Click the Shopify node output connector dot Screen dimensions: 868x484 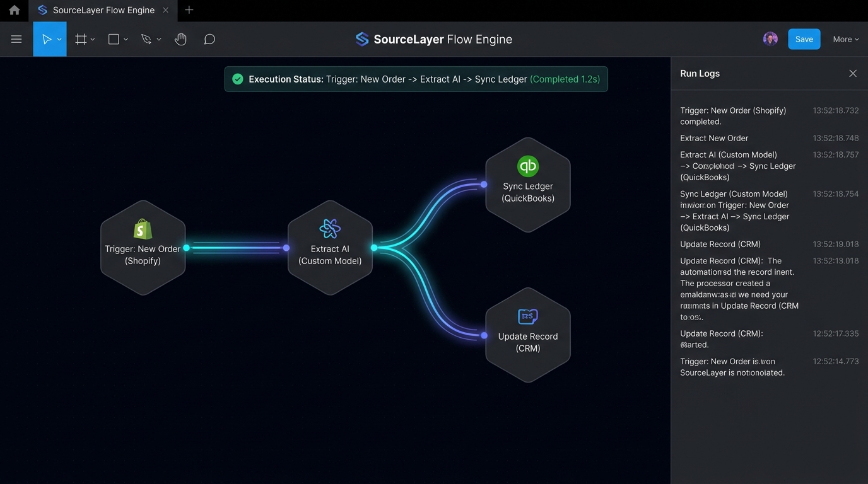point(186,248)
